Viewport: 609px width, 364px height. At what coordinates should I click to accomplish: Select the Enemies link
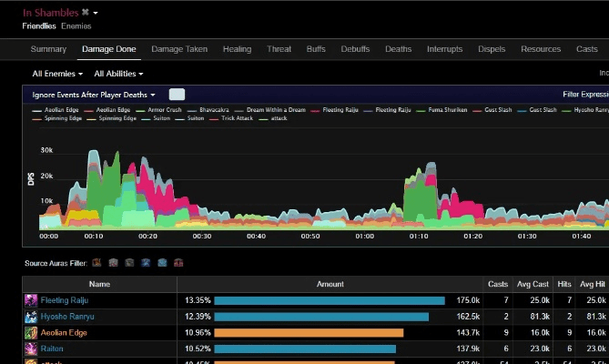75,25
